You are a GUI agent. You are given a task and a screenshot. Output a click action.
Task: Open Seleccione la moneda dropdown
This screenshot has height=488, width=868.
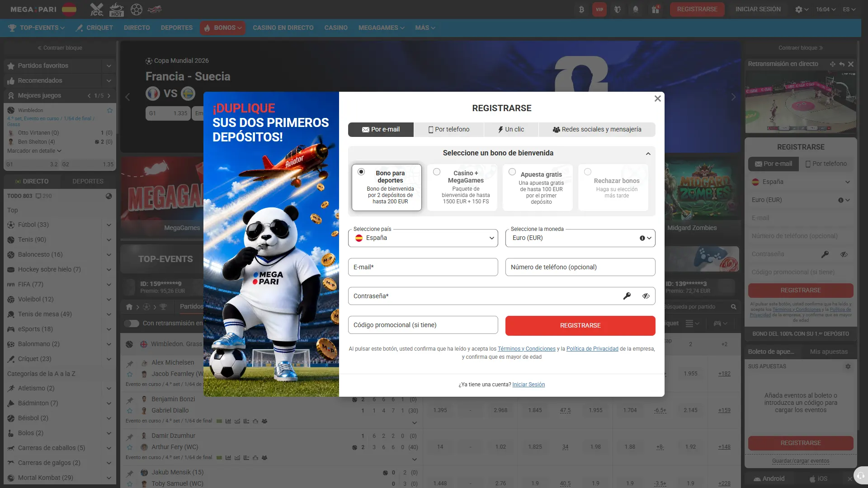pos(580,238)
